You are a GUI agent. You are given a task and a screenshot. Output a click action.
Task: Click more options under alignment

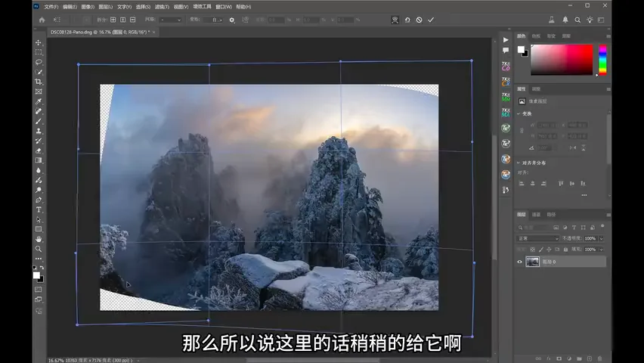[584, 195]
